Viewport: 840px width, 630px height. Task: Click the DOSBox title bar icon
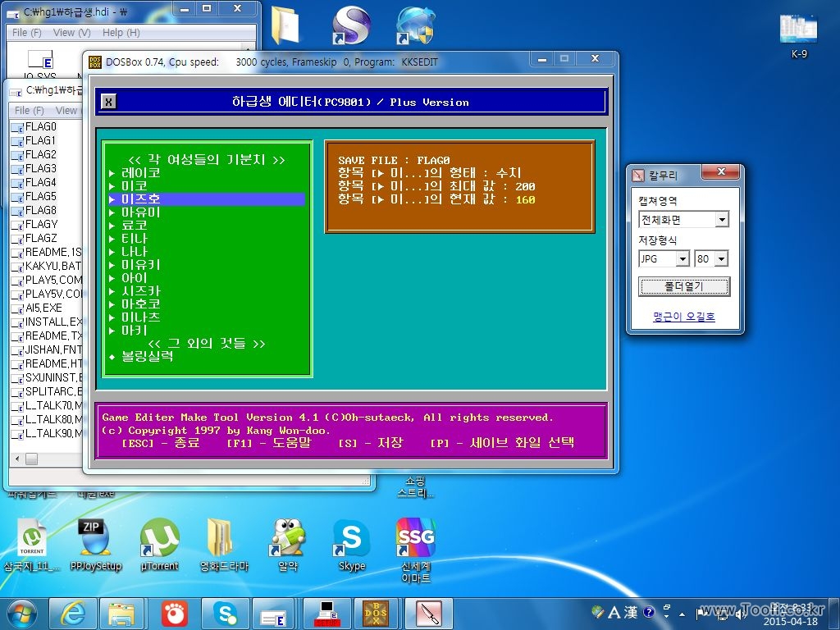point(95,62)
